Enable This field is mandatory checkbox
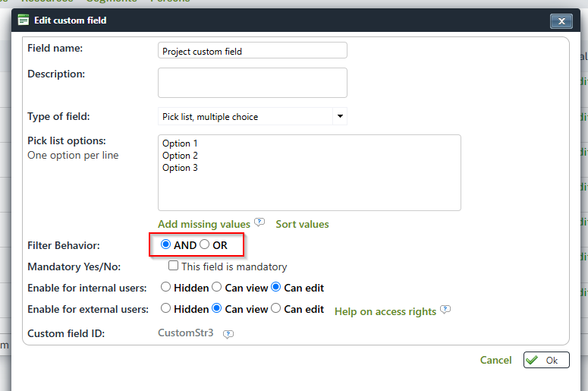 pyautogui.click(x=174, y=266)
